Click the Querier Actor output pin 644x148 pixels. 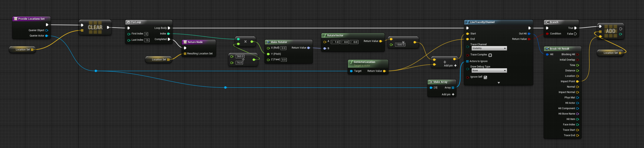(x=47, y=36)
